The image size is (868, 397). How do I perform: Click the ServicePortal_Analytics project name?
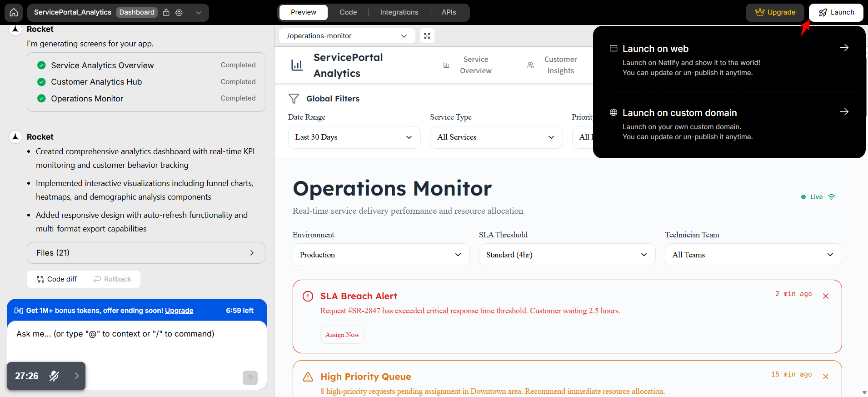pos(73,12)
